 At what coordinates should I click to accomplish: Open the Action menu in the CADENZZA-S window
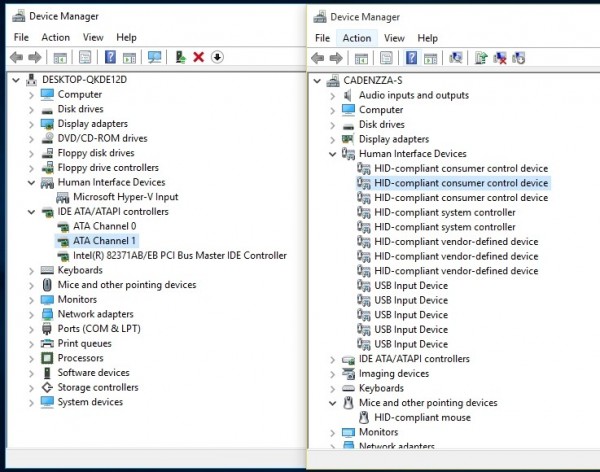(356, 38)
